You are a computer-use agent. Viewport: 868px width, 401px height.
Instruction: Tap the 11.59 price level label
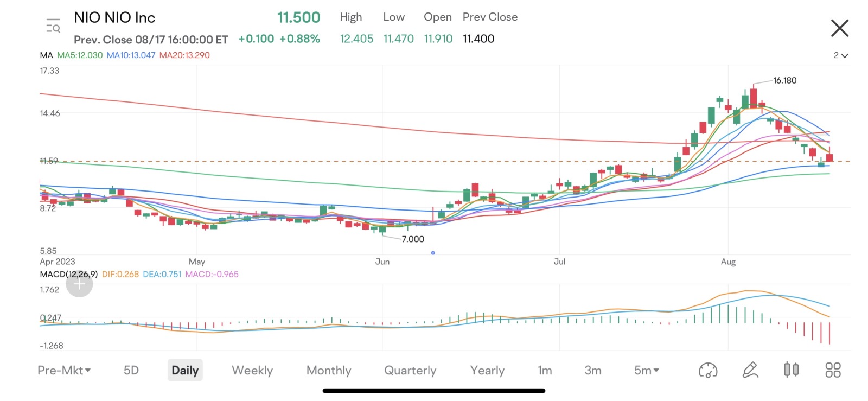click(49, 161)
